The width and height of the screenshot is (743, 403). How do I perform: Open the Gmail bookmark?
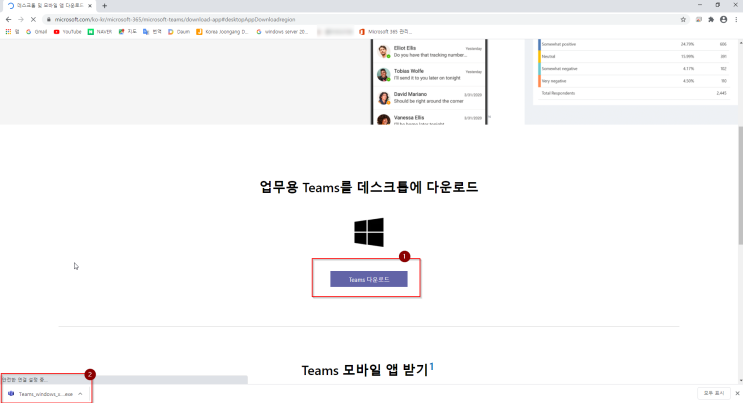coord(36,32)
